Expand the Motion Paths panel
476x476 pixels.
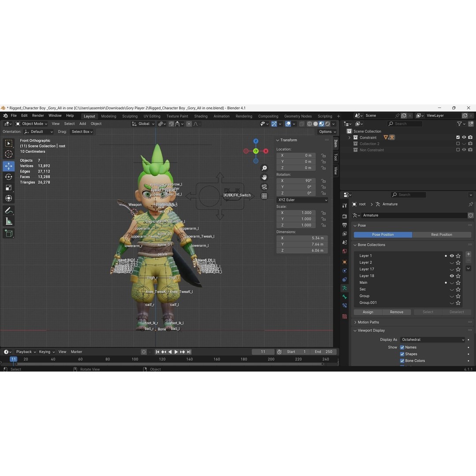[x=368, y=322]
